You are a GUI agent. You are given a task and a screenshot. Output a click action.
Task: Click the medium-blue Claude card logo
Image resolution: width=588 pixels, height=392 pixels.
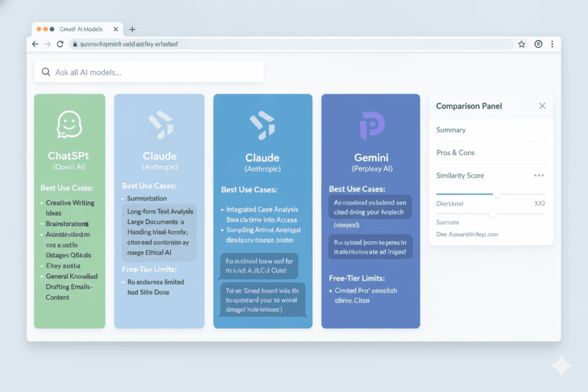(262, 125)
